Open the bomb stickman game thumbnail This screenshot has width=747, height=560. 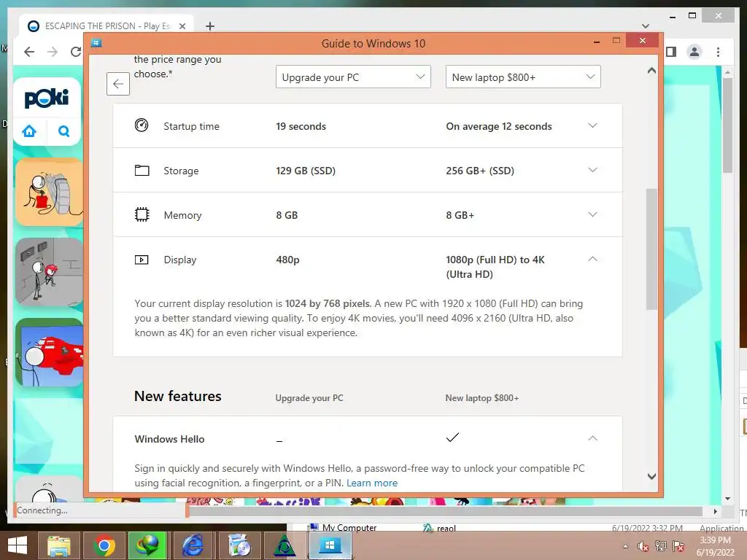[50, 192]
